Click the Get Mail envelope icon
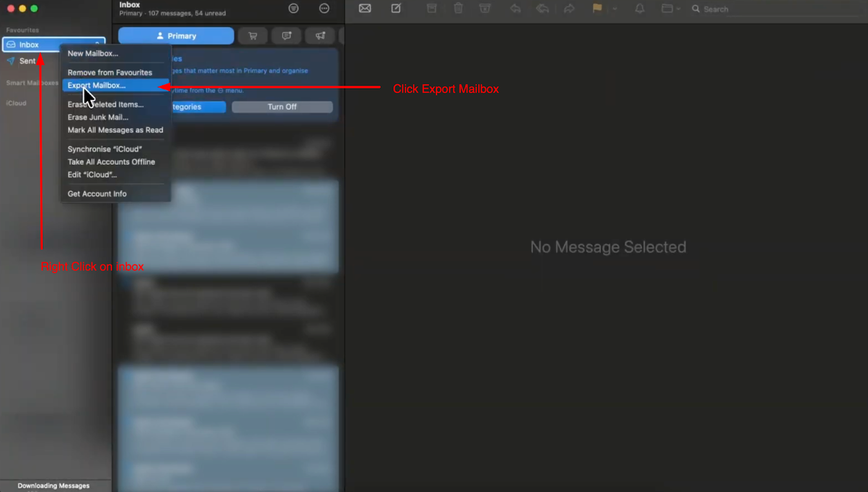 [365, 9]
